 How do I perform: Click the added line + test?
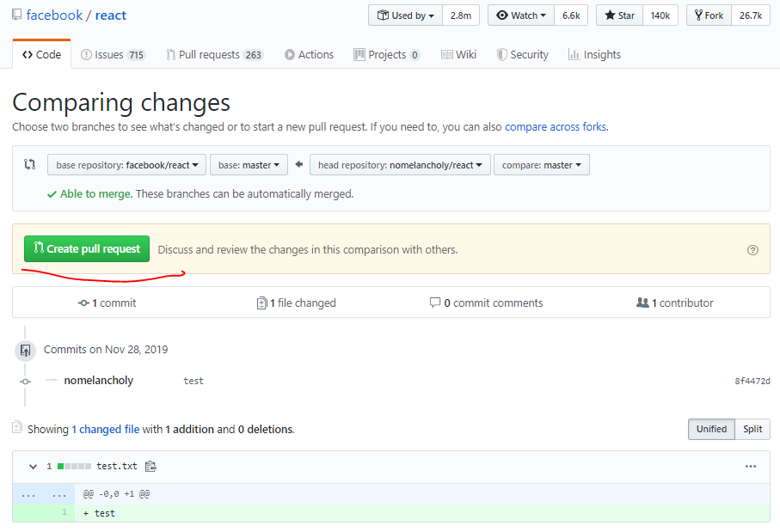point(99,513)
